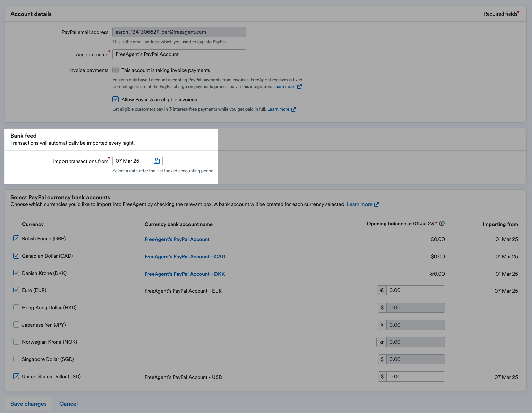Click the opening balance help question icon

pyautogui.click(x=442, y=223)
